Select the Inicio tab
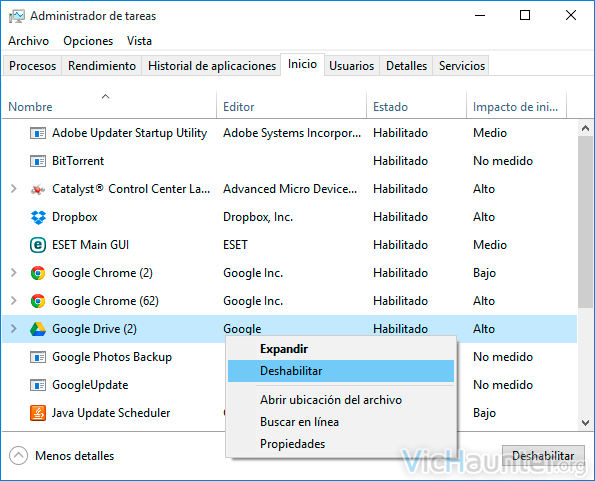The width and height of the screenshot is (595, 481). 302,64
